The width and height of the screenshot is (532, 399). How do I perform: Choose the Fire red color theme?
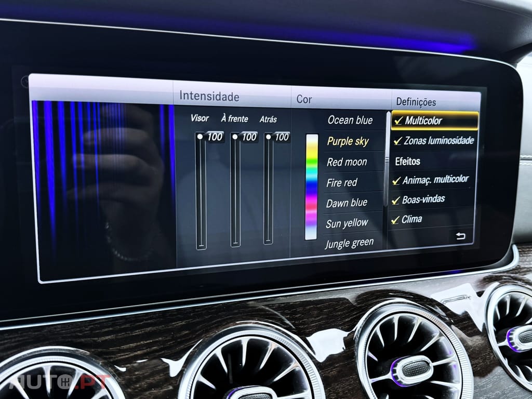342,182
